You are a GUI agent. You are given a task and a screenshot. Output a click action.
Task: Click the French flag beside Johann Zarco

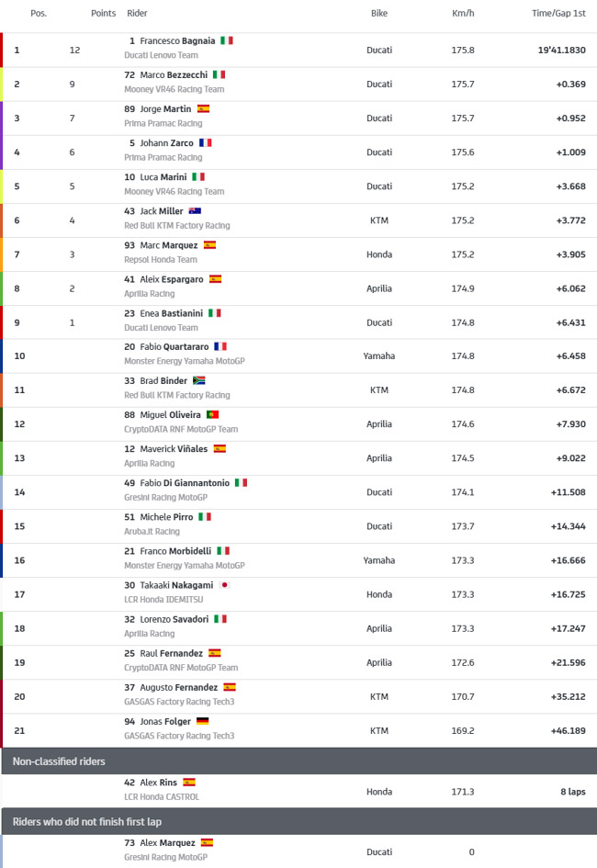pyautogui.click(x=205, y=142)
